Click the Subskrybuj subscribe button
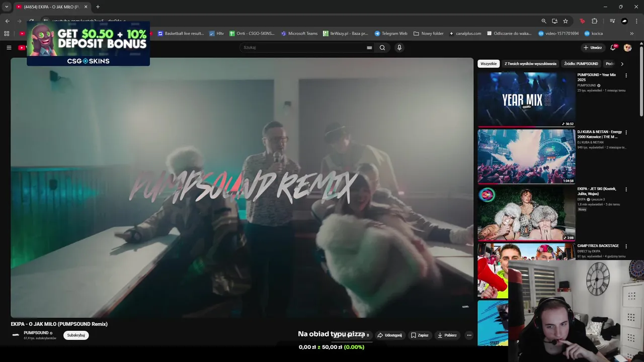This screenshot has height=362, width=644. [x=76, y=335]
